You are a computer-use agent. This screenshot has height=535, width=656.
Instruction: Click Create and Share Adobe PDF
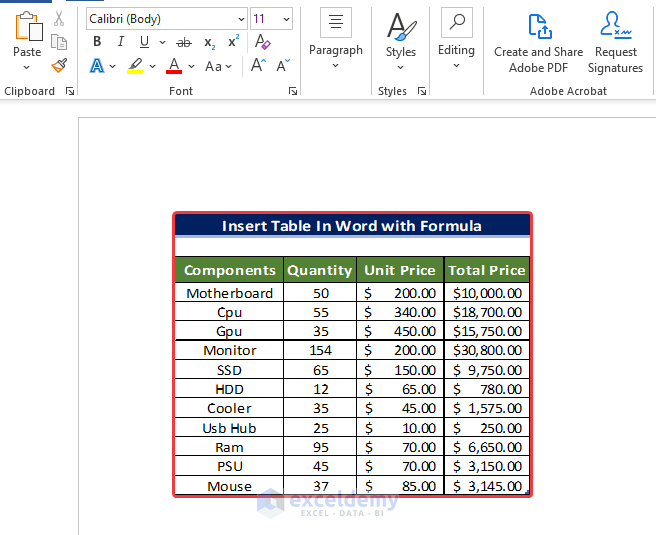click(538, 43)
